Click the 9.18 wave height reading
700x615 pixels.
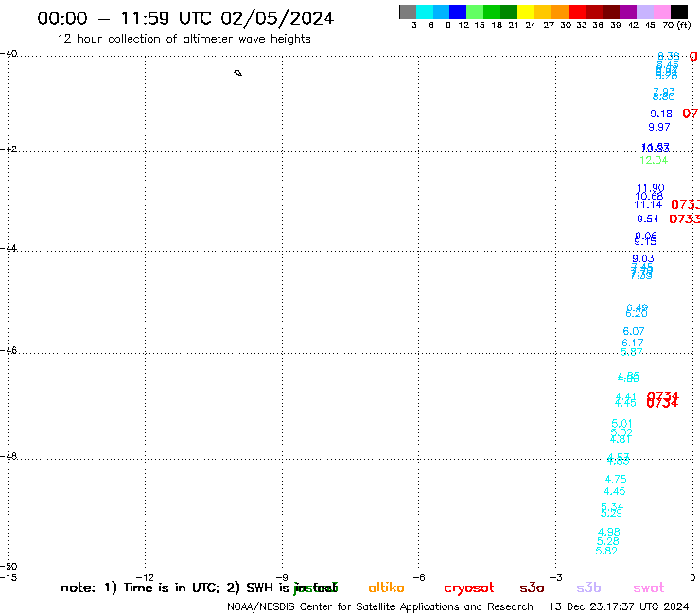click(x=661, y=114)
